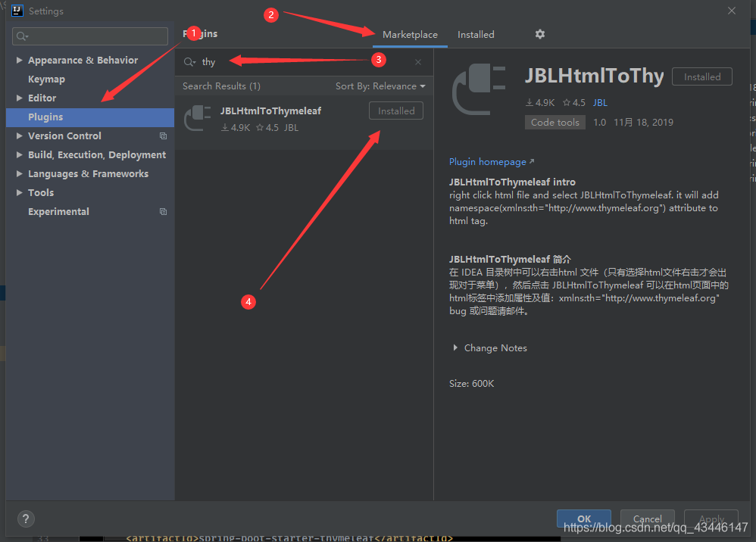
Task: Click the 4.5 star rating in details
Action: [573, 103]
